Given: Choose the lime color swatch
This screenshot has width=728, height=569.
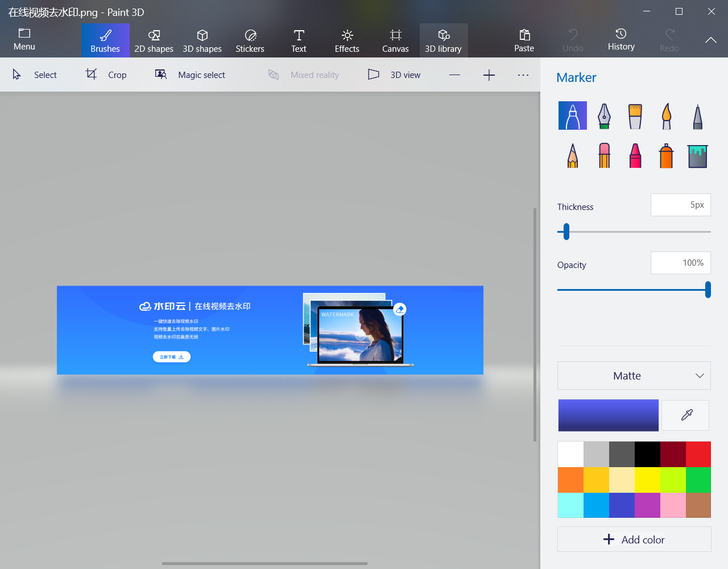Looking at the screenshot, I should point(673,480).
